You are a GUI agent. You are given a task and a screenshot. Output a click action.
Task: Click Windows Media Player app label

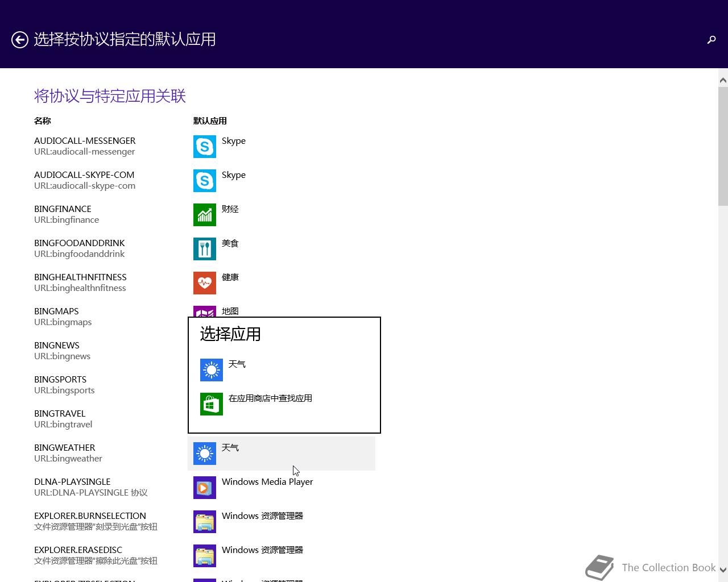coord(267,482)
